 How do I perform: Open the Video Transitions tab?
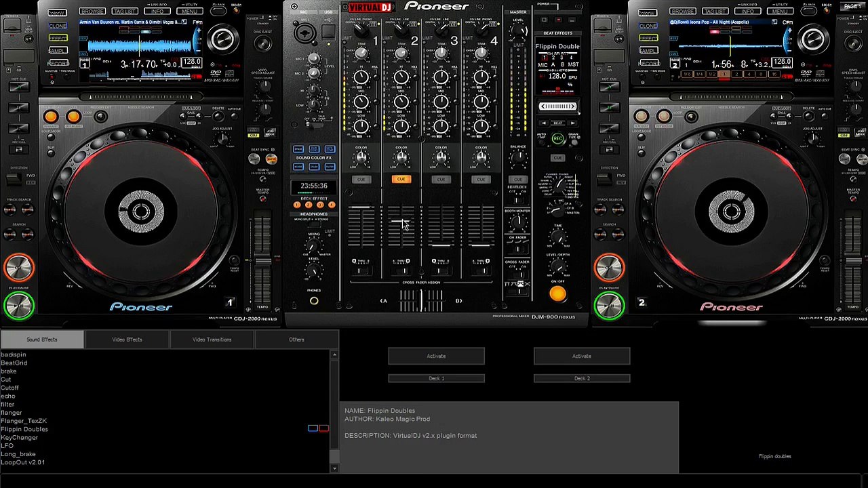[x=212, y=340]
